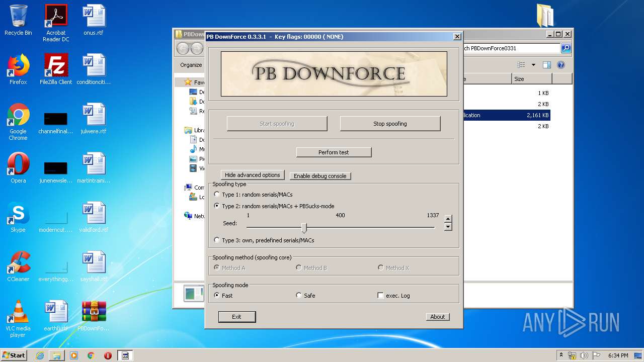Click PB DownForce taskbar item
Image resolution: width=644 pixels, height=362 pixels.
tap(125, 355)
